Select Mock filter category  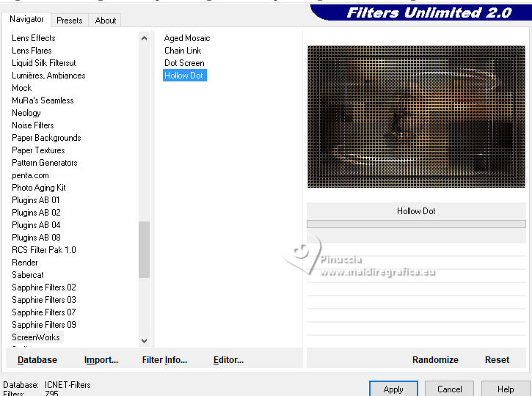(22, 88)
